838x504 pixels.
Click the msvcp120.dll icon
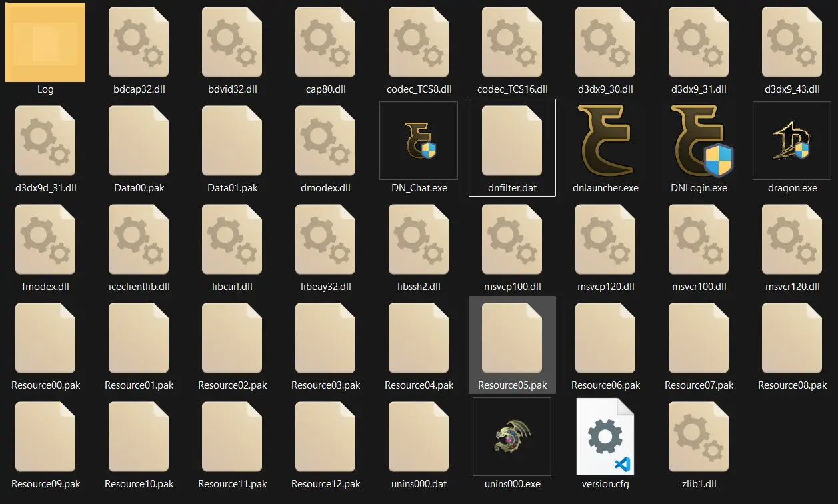tap(605, 240)
